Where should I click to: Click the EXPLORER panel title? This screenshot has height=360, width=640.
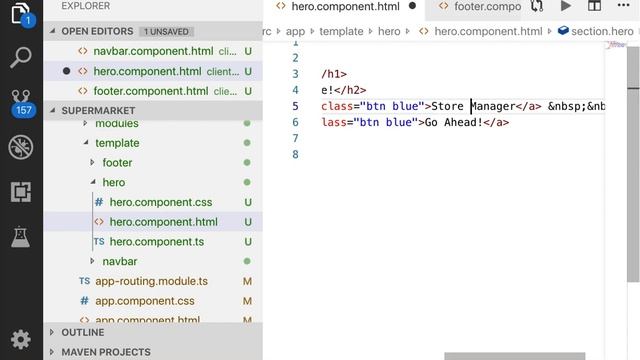coord(86,6)
